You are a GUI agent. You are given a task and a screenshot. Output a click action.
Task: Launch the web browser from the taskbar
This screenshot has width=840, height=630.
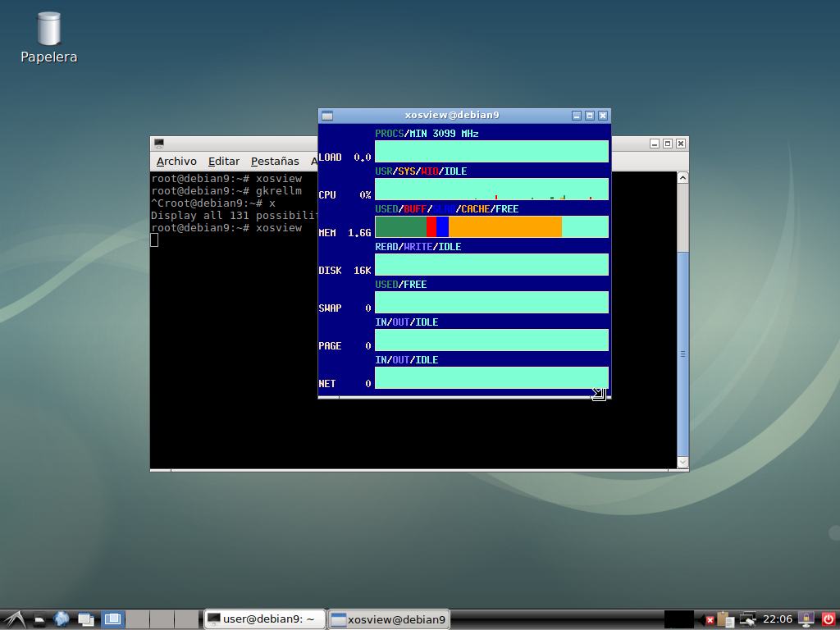(62, 619)
